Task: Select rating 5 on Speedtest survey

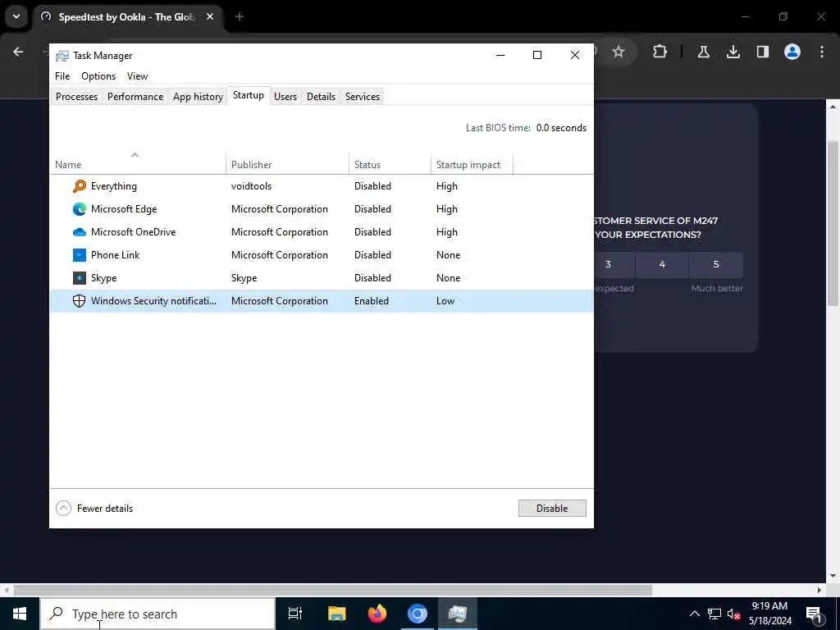Action: [x=716, y=264]
